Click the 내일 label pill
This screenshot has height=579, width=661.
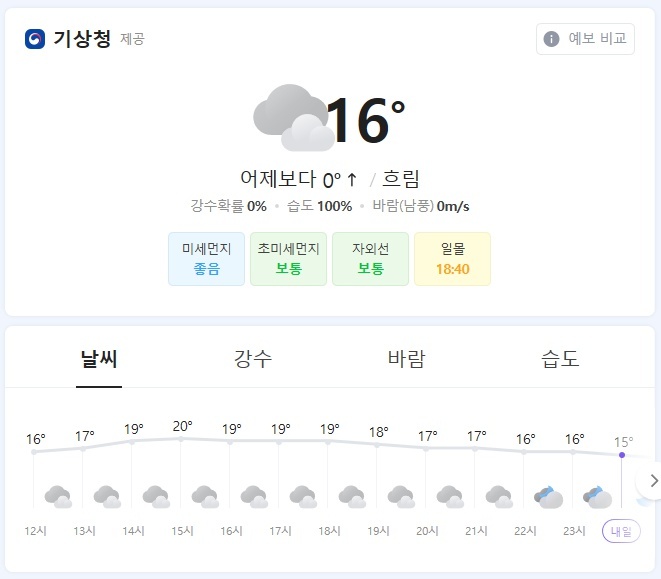coord(621,531)
